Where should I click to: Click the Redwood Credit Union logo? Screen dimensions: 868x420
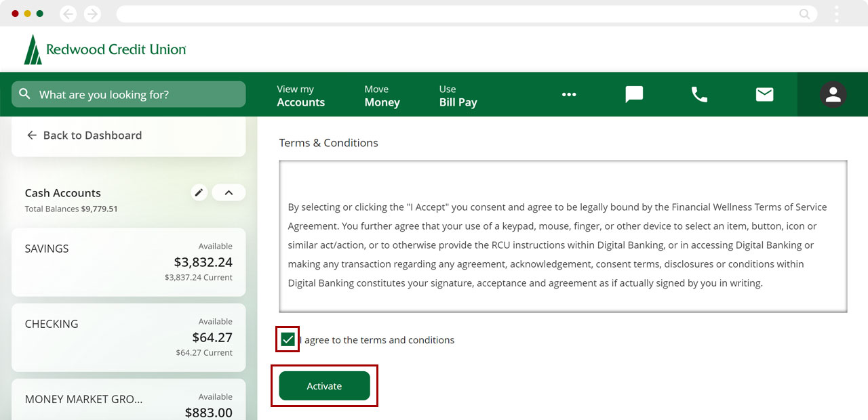pyautogui.click(x=105, y=49)
